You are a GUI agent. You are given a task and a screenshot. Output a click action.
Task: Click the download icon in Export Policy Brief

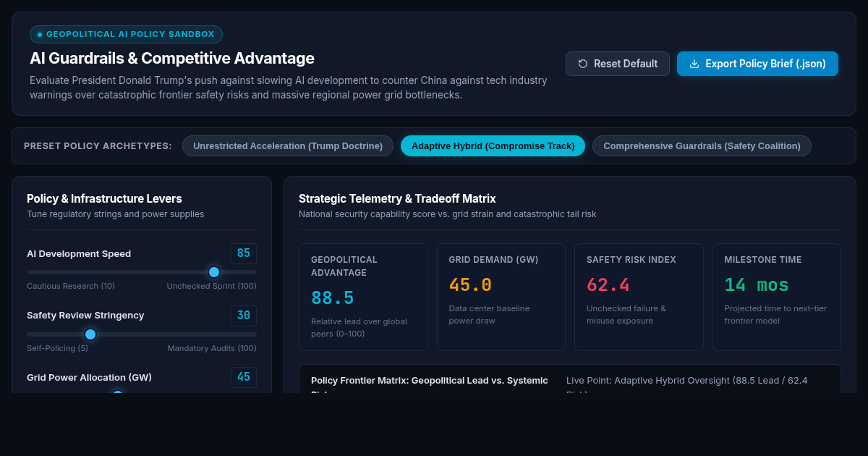coord(694,64)
